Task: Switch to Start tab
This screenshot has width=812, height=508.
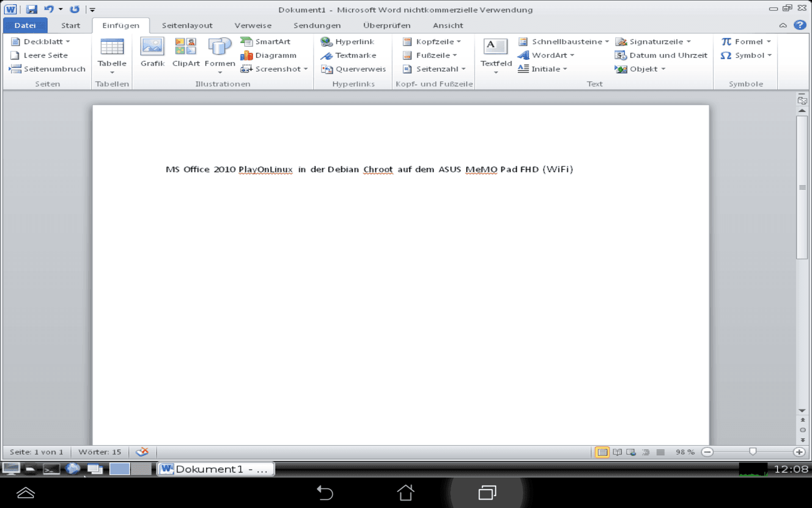Action: coord(71,25)
